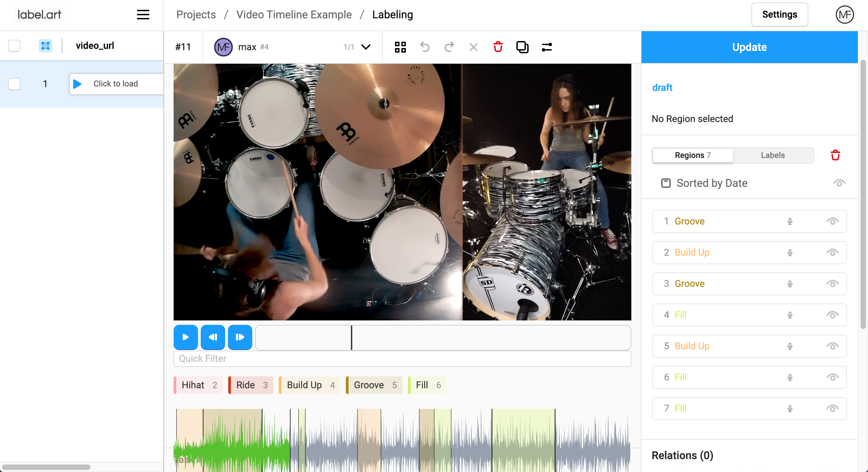Step video backward one frame
Viewport: 868px width, 472px height.
click(213, 337)
